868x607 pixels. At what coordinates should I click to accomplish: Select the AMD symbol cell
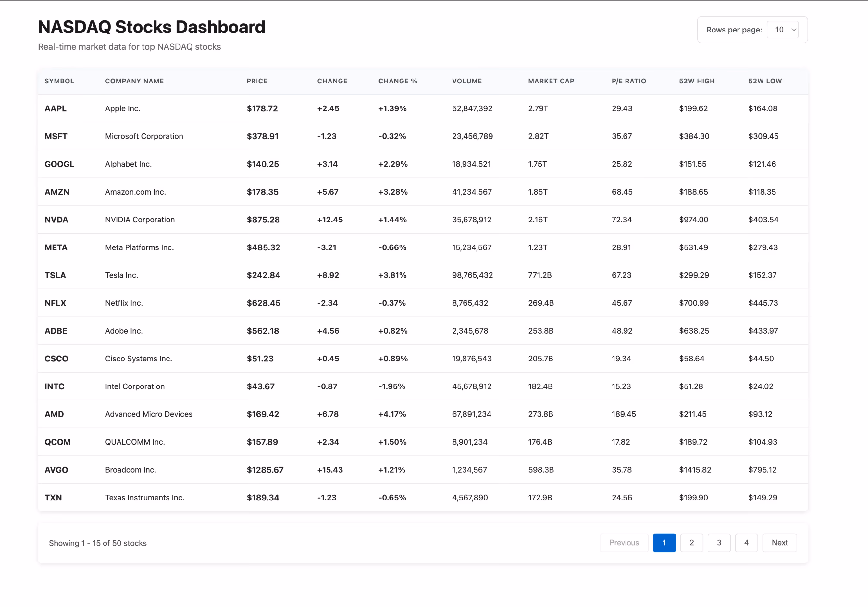(54, 414)
